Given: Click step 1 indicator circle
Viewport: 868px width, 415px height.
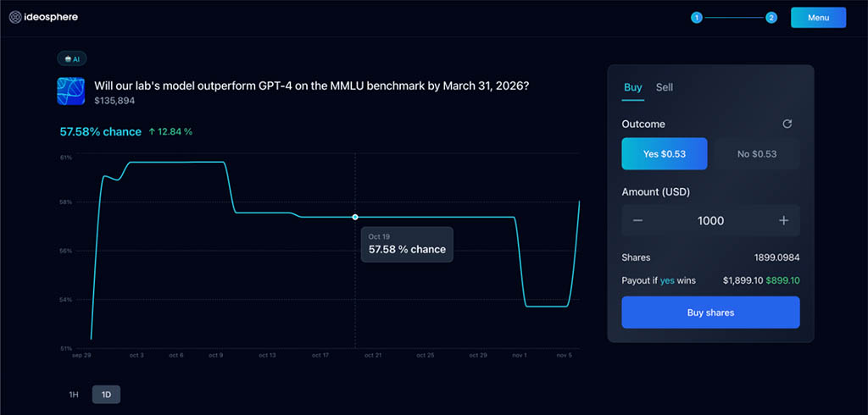Looking at the screenshot, I should 697,17.
